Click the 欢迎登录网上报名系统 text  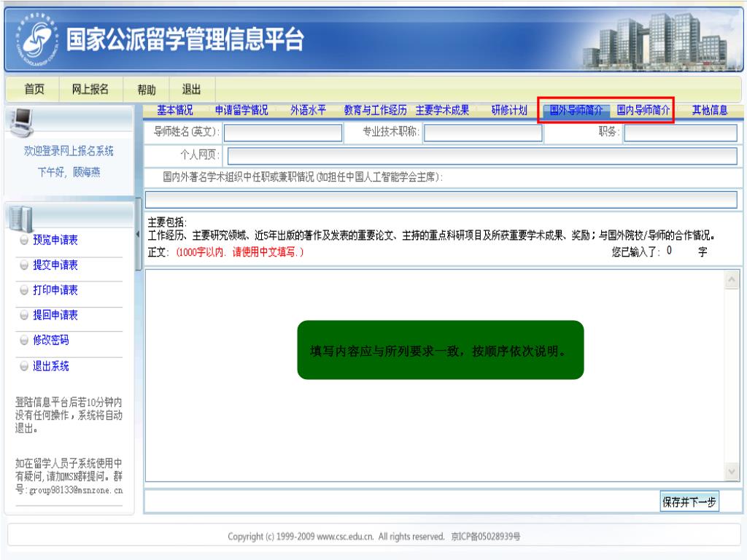69,152
